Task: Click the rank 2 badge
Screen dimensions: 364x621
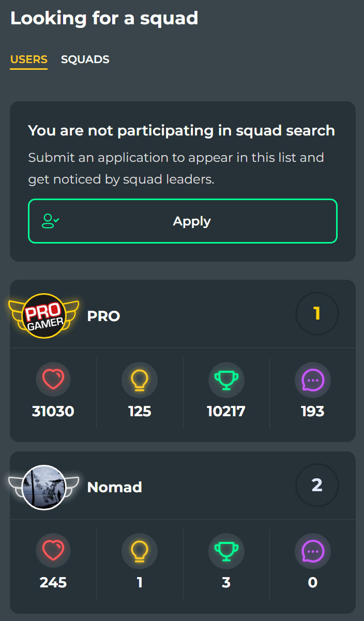Action: point(317,485)
